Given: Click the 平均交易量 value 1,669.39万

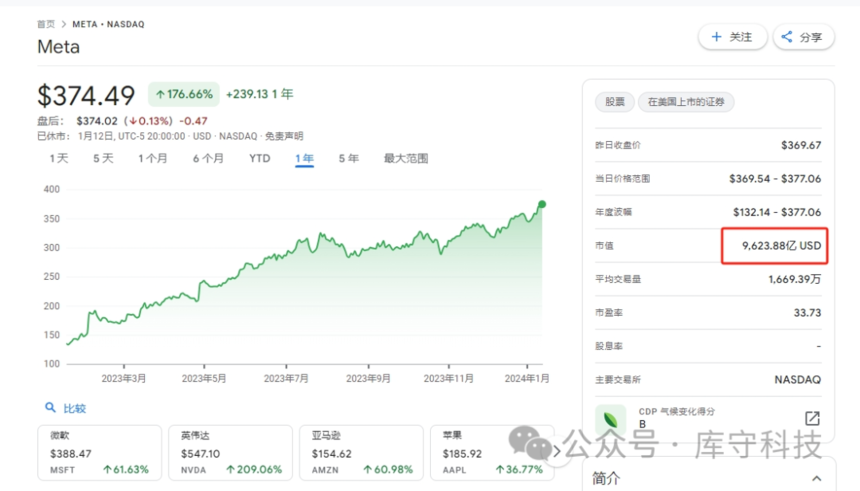Looking at the screenshot, I should point(795,279).
